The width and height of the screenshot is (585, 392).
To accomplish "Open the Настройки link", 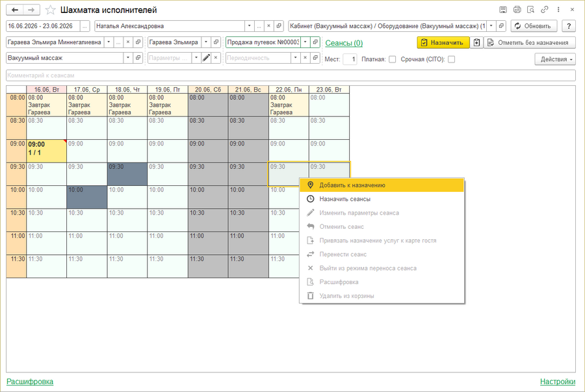I will pyautogui.click(x=558, y=382).
